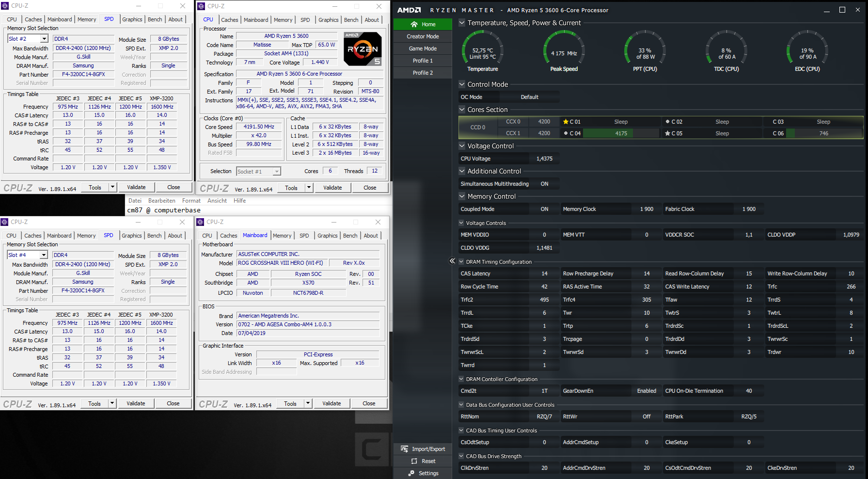Click 'cm87 @ computerbase' text in Notepad
This screenshot has height=479, width=868.
tap(164, 210)
